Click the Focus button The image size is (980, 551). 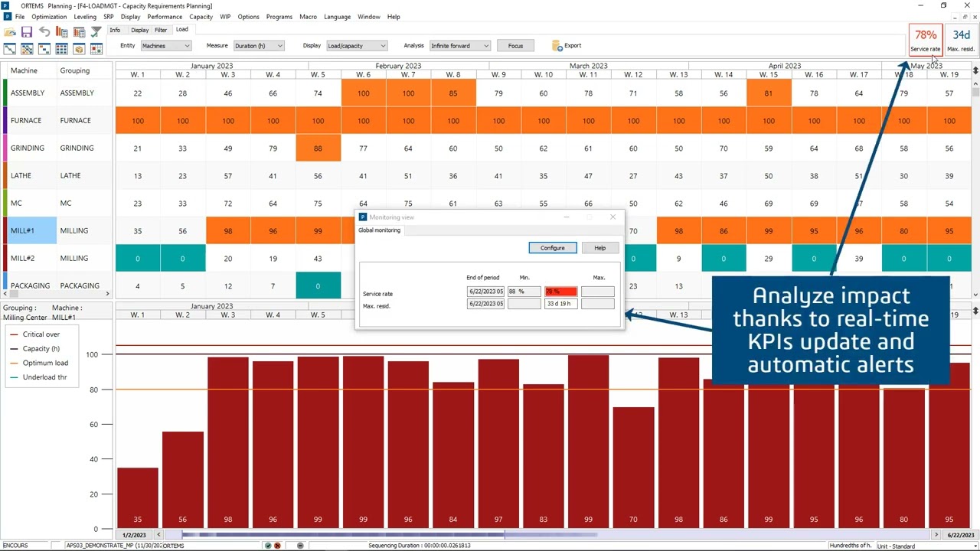[x=515, y=46]
